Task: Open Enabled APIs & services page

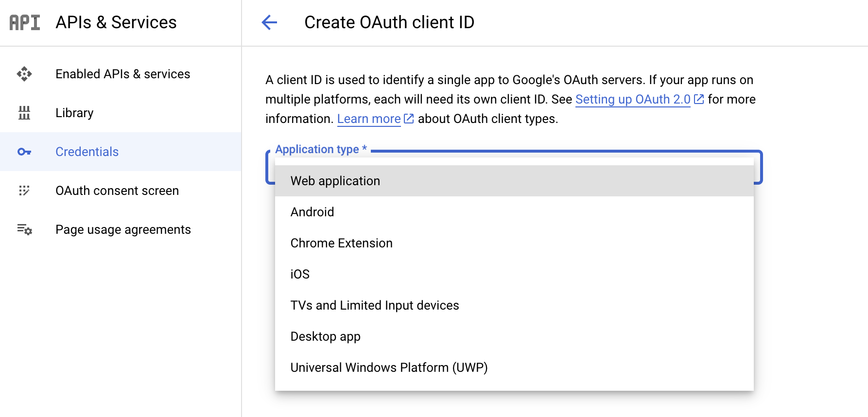Action: 121,74
